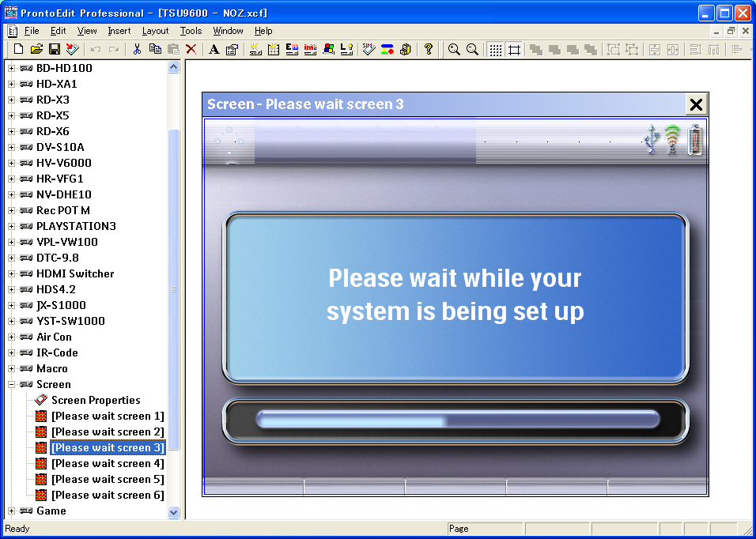Expand the Macro tree node
Viewport: 756px width, 539px height.
(12, 368)
